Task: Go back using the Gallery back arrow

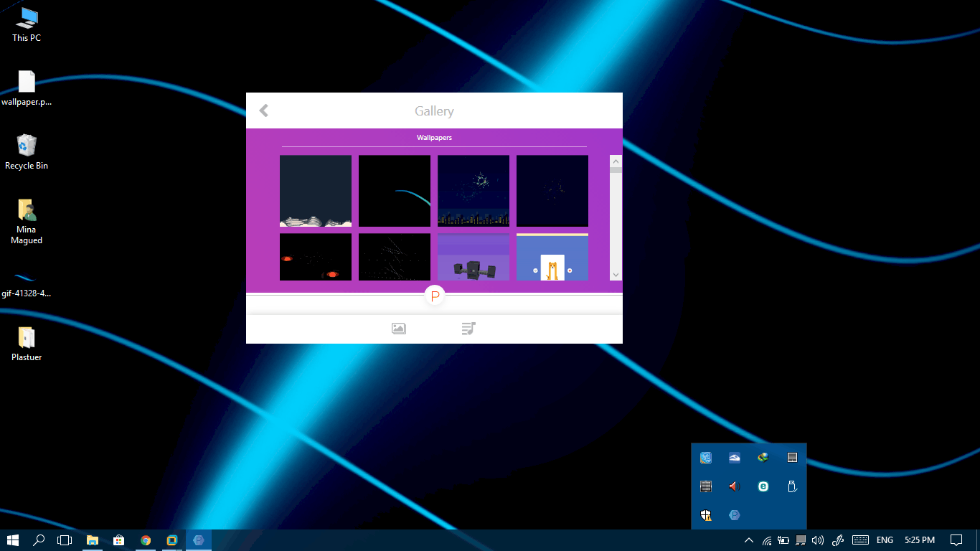Action: [x=264, y=110]
